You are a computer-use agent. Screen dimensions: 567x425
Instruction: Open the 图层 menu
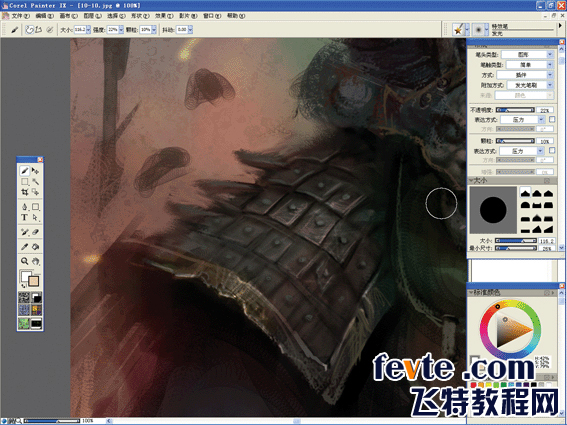point(92,16)
